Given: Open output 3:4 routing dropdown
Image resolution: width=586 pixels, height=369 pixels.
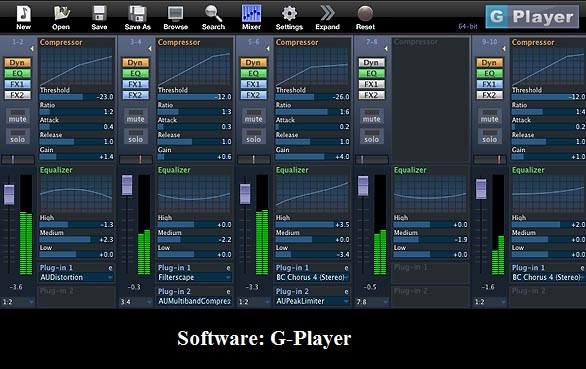Looking at the screenshot, I should point(136,302).
